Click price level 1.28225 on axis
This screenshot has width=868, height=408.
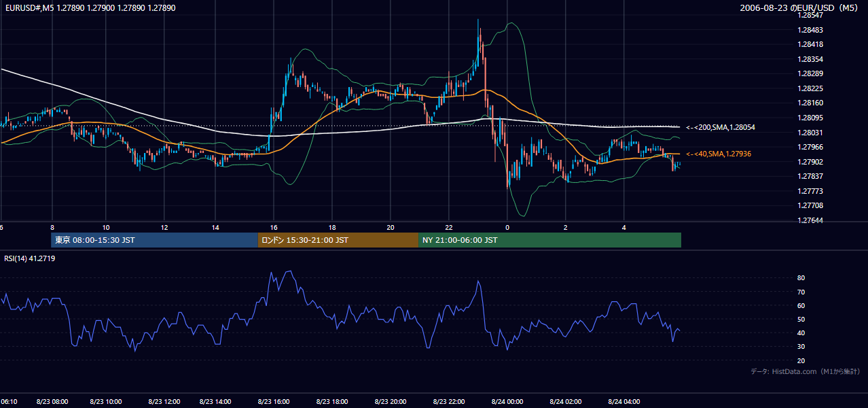coord(810,88)
